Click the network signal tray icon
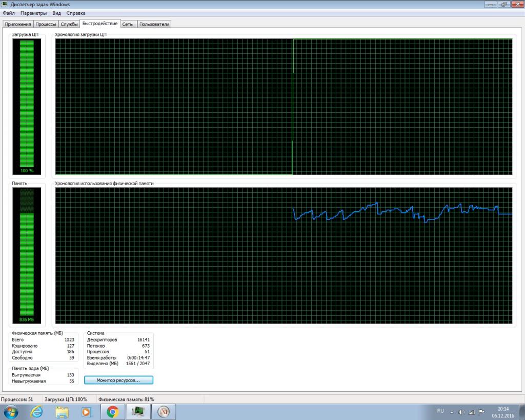Viewport: 525px width, 420px height. pyautogui.click(x=472, y=412)
